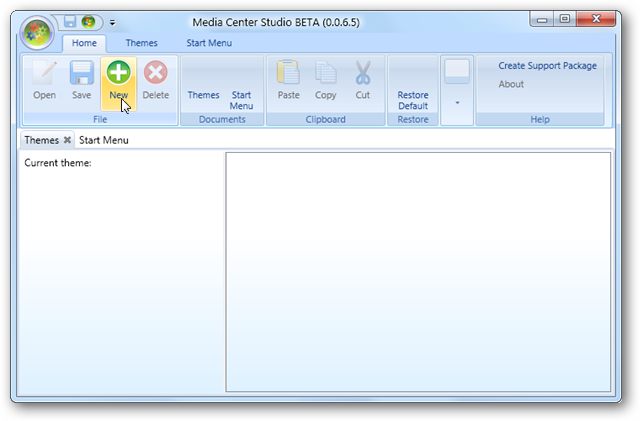Click the Cut scissors icon
640x421 pixels.
tap(362, 73)
